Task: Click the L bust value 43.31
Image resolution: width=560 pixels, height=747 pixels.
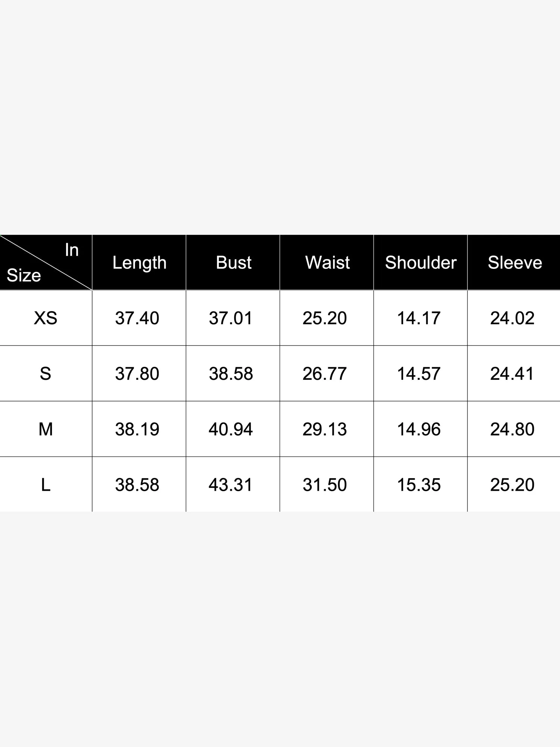Action: pyautogui.click(x=231, y=485)
